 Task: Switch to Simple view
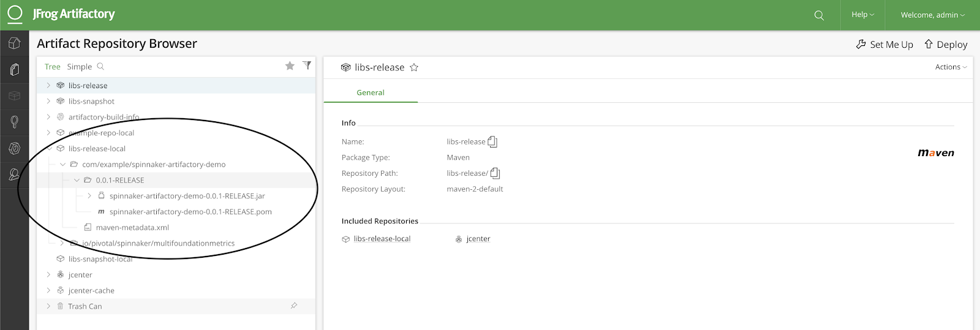tap(80, 67)
